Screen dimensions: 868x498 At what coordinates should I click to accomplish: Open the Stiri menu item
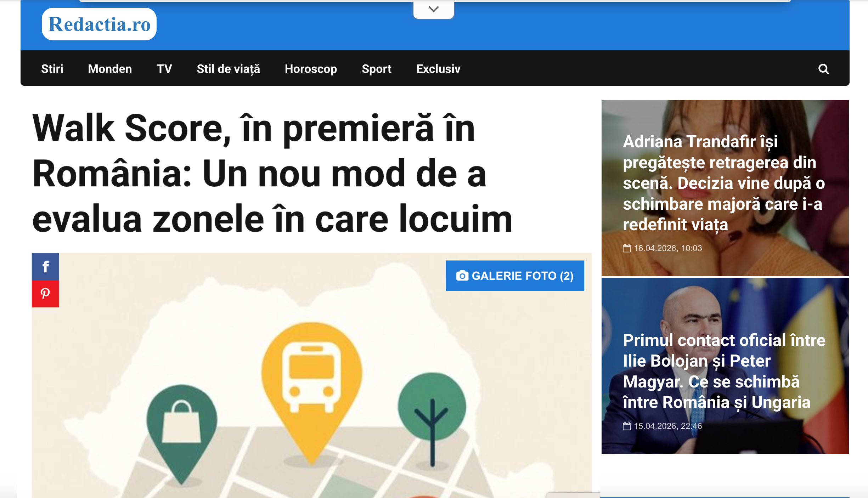click(52, 69)
